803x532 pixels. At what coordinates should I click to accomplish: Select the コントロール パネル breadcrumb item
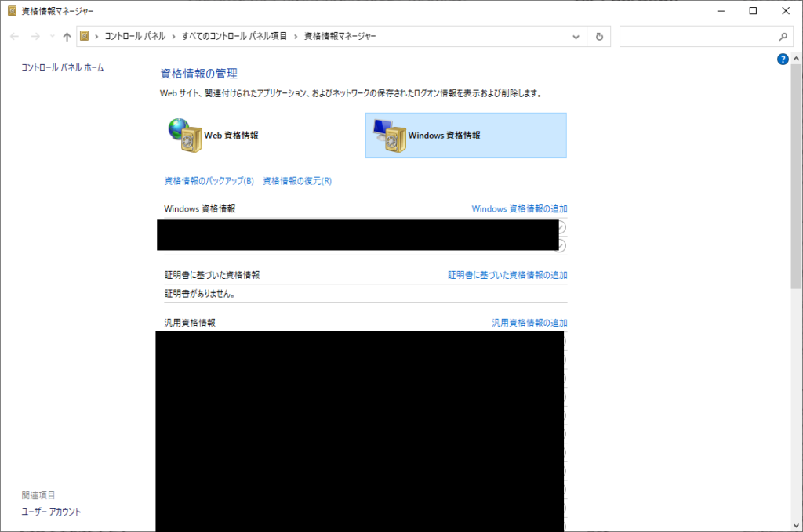click(135, 37)
